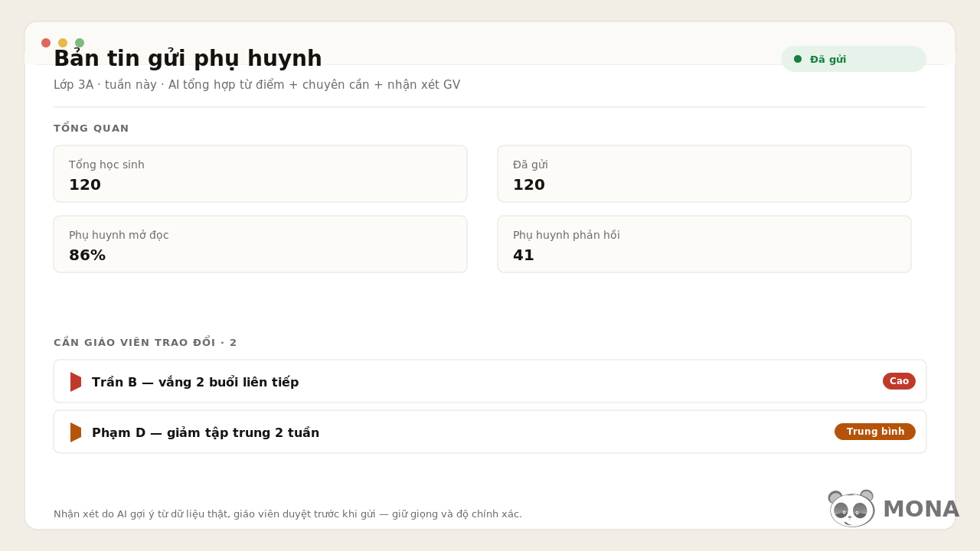Click the Cần giáo viên trao đổi heading
This screenshot has width=980, height=551.
point(145,342)
